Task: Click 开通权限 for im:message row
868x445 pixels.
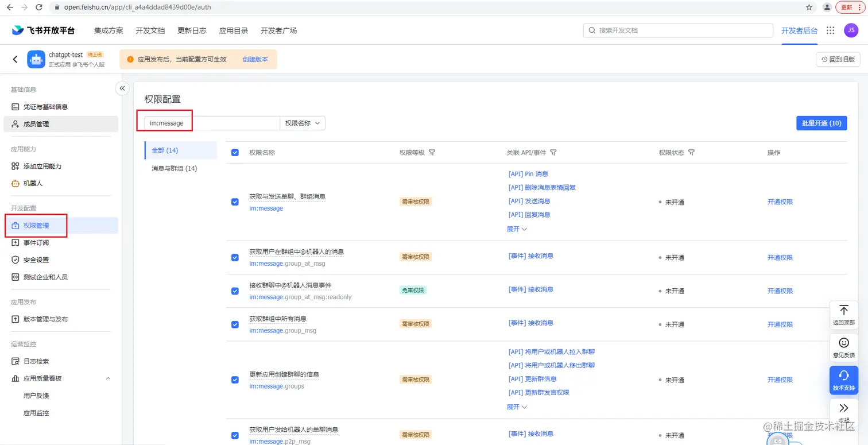Action: [x=780, y=202]
